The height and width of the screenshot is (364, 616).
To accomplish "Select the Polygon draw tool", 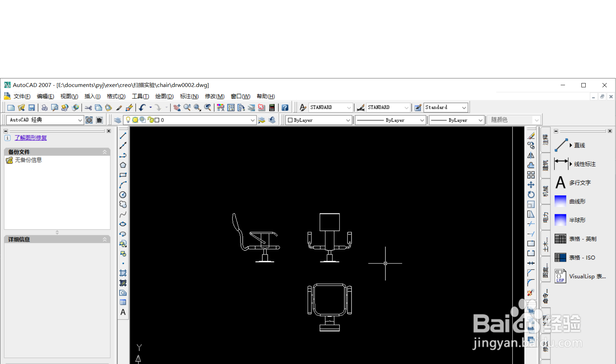I will pyautogui.click(x=123, y=165).
